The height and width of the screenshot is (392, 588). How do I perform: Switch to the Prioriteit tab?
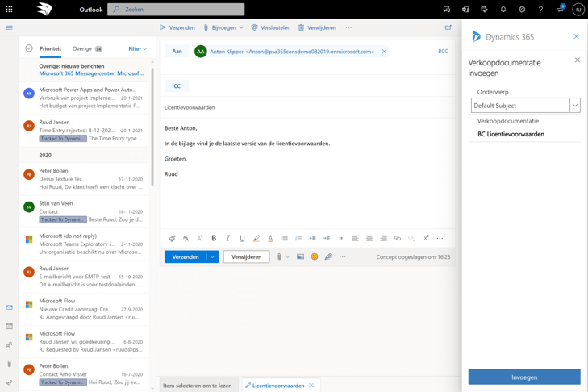tap(50, 48)
